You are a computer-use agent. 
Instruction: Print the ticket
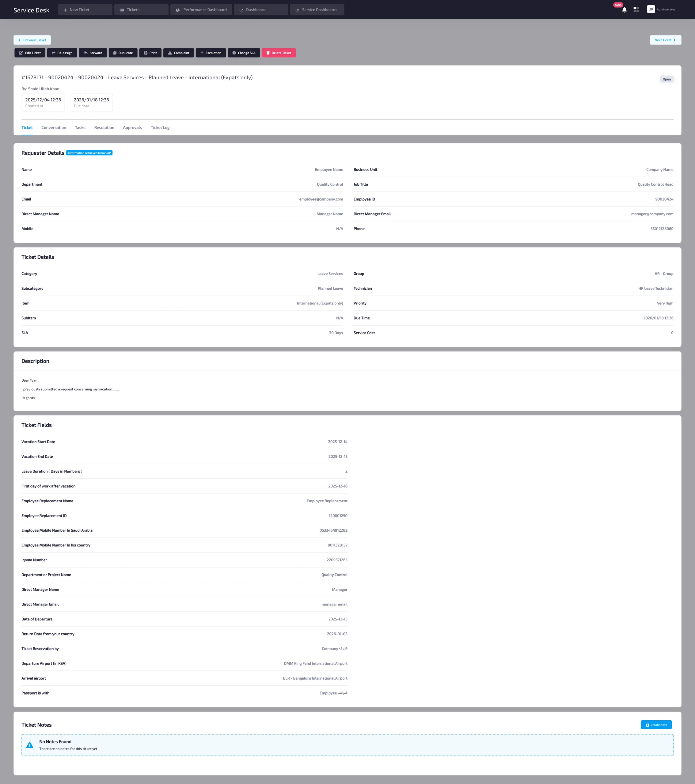150,53
